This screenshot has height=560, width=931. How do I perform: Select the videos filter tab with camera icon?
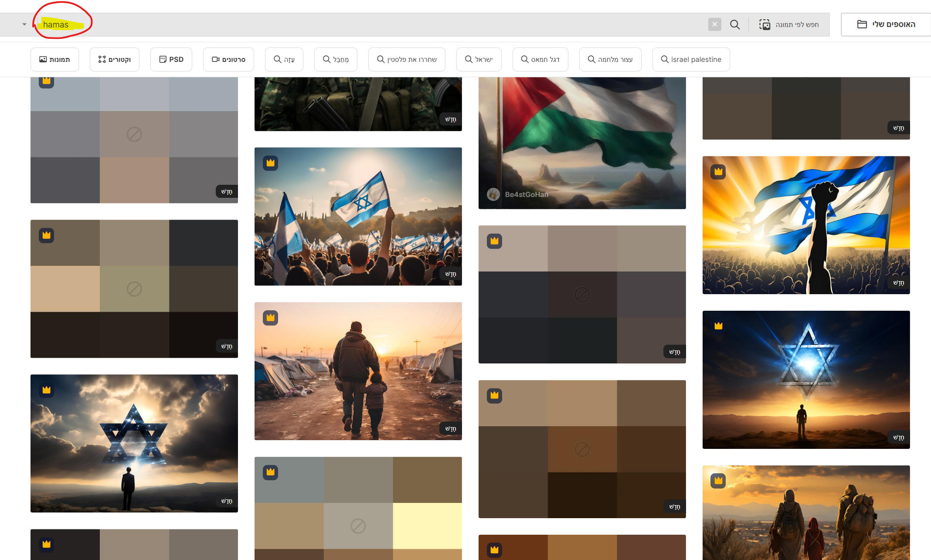[228, 59]
